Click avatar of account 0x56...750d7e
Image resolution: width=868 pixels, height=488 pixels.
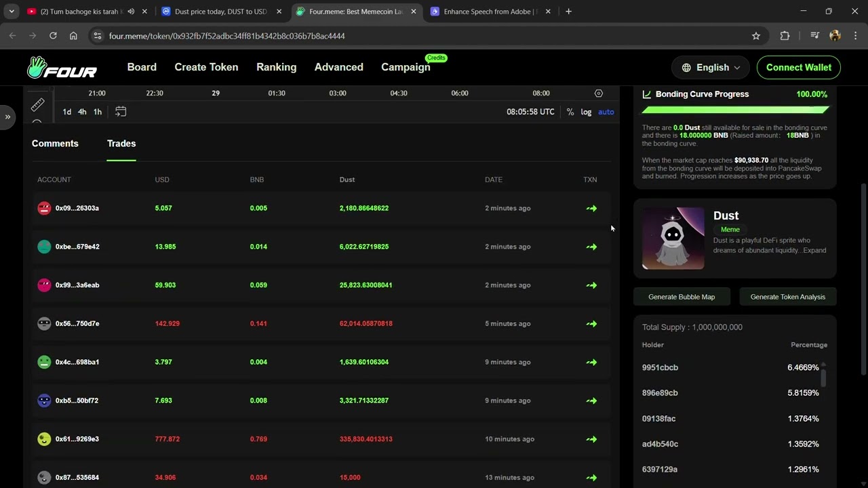pyautogui.click(x=44, y=324)
